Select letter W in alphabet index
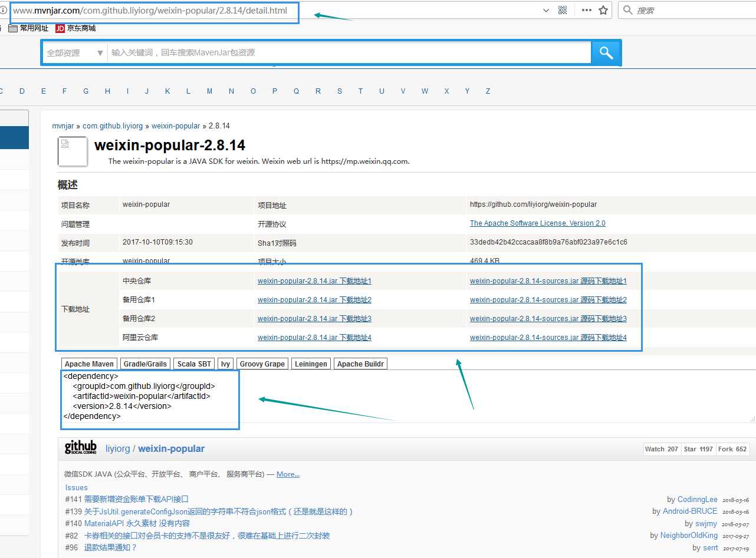This screenshot has height=558, width=756. [x=425, y=91]
